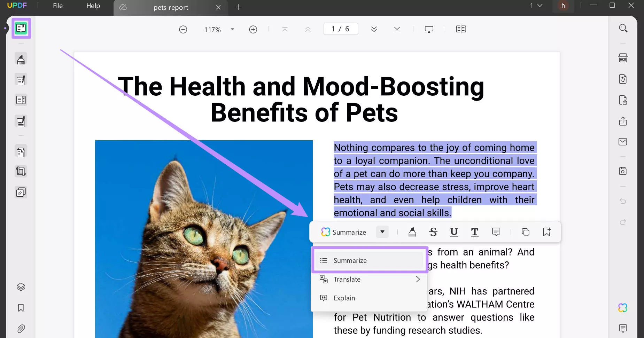Open the Edit PDF tool in sidebar
The height and width of the screenshot is (338, 644).
(x=21, y=80)
